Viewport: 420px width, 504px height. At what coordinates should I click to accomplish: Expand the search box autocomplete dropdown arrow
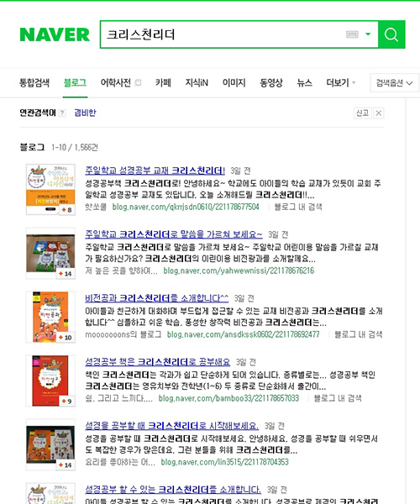[x=368, y=34]
